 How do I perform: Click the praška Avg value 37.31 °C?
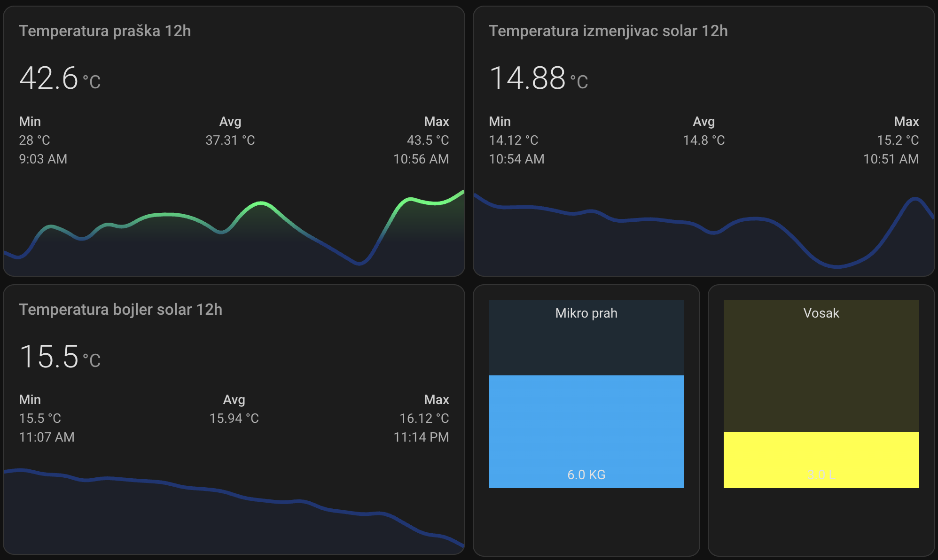(230, 140)
